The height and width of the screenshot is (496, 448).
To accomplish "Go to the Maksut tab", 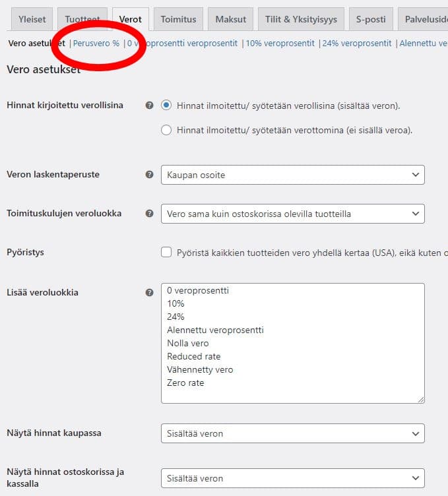I will pos(230,19).
